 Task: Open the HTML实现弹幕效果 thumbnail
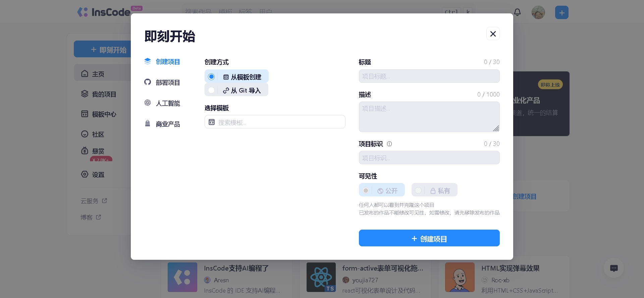tap(460, 277)
